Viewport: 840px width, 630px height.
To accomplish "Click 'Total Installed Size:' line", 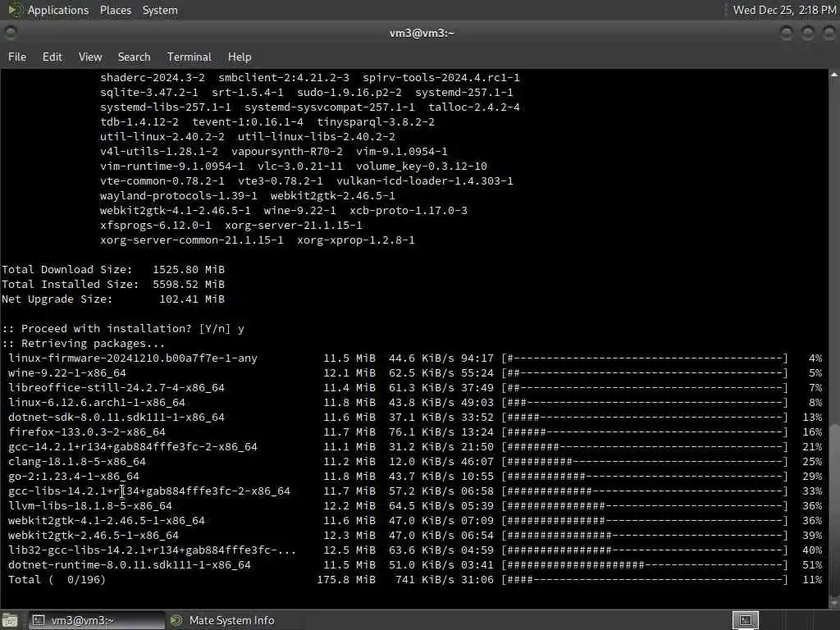I will coord(113,285).
